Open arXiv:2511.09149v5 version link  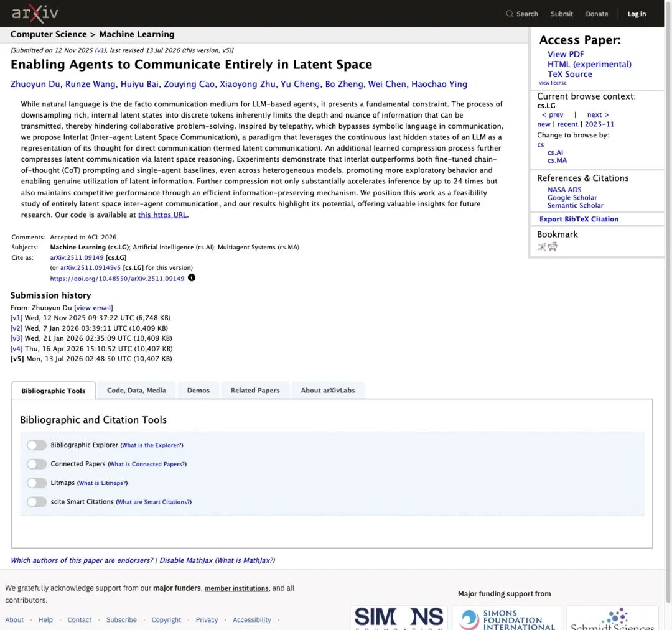(x=90, y=267)
